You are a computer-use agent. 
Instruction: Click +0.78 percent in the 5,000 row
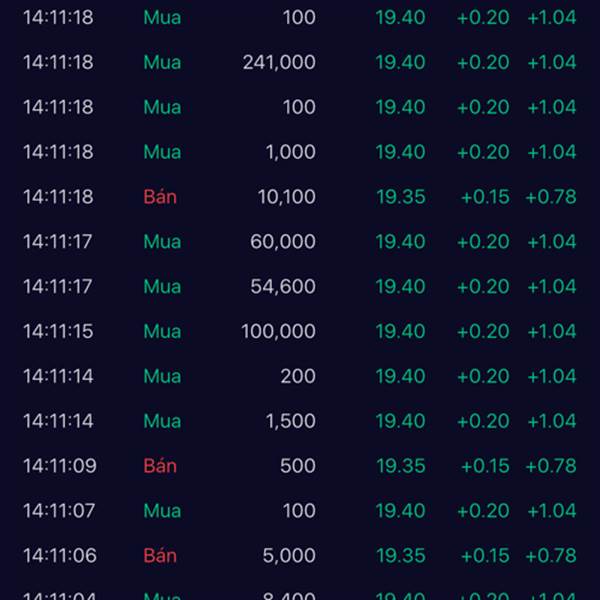(551, 556)
